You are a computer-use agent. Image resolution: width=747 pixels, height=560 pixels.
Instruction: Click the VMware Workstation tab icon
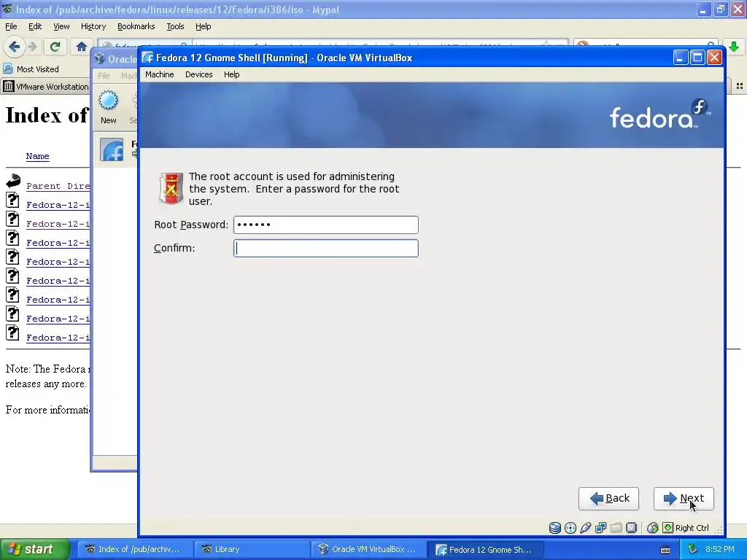coord(8,86)
